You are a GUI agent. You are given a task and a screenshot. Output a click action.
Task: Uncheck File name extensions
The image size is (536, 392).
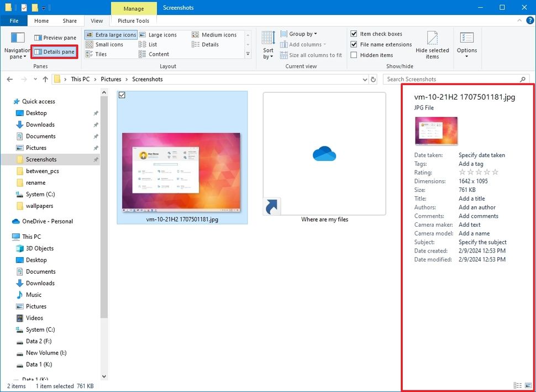click(354, 44)
